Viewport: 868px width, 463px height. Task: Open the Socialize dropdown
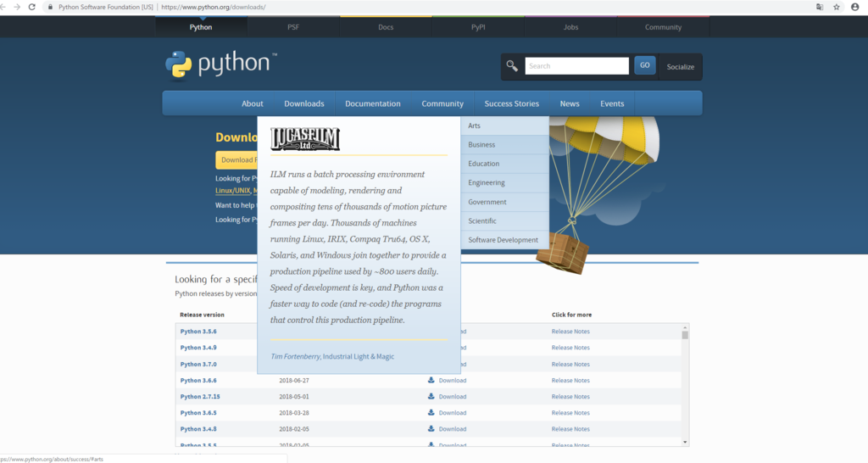click(681, 66)
